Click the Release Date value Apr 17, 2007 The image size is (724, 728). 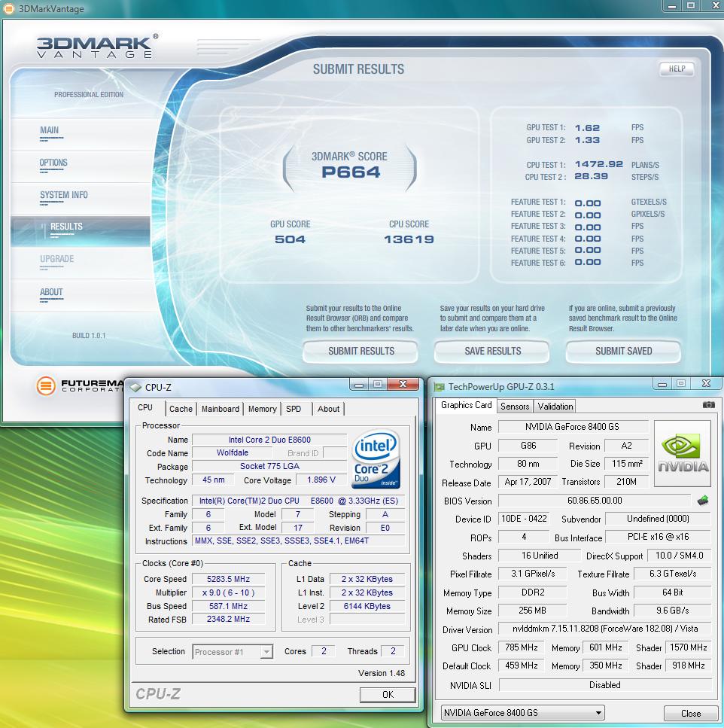(x=528, y=482)
